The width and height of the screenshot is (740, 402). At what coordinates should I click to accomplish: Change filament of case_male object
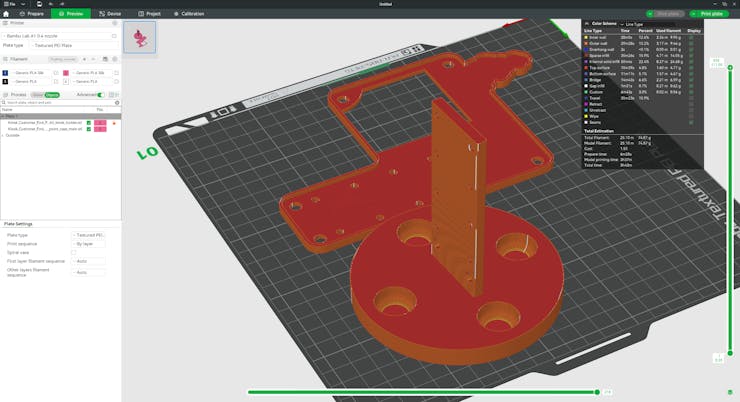point(100,129)
